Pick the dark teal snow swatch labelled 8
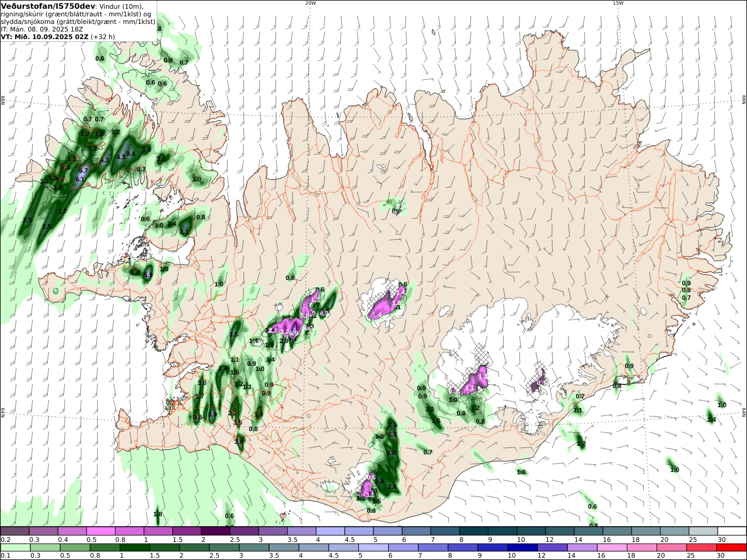Image resolution: width=747 pixels, height=560 pixels. coord(473,531)
